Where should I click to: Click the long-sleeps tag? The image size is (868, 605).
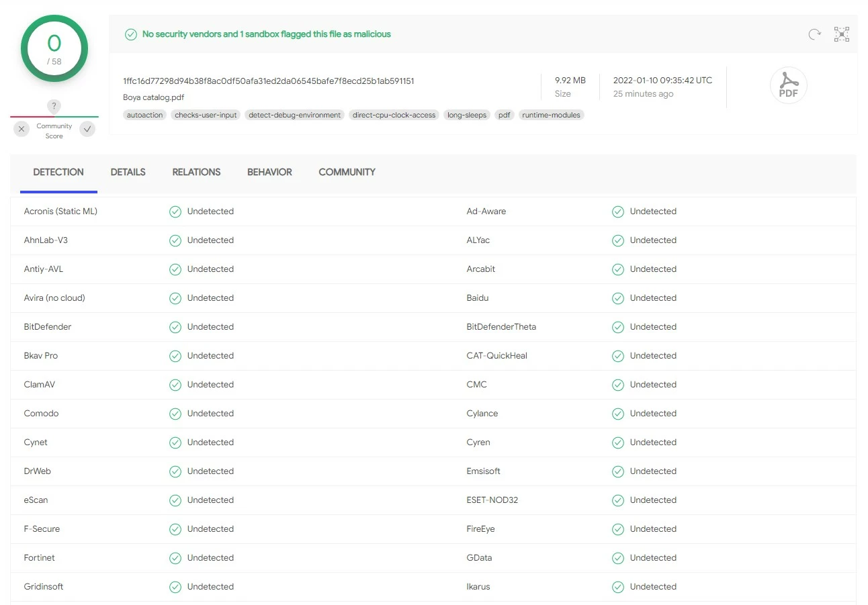[467, 115]
